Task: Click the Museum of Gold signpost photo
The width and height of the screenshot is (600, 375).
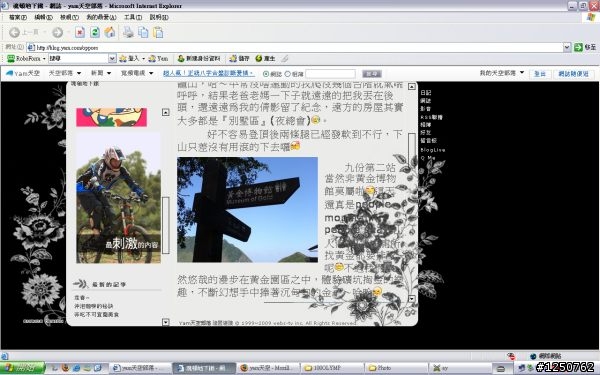Action: point(247,210)
